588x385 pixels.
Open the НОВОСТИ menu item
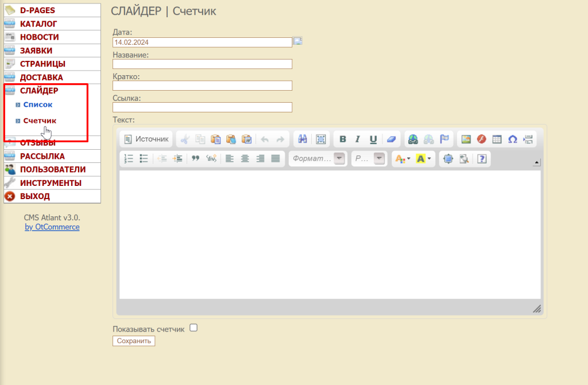(x=52, y=37)
